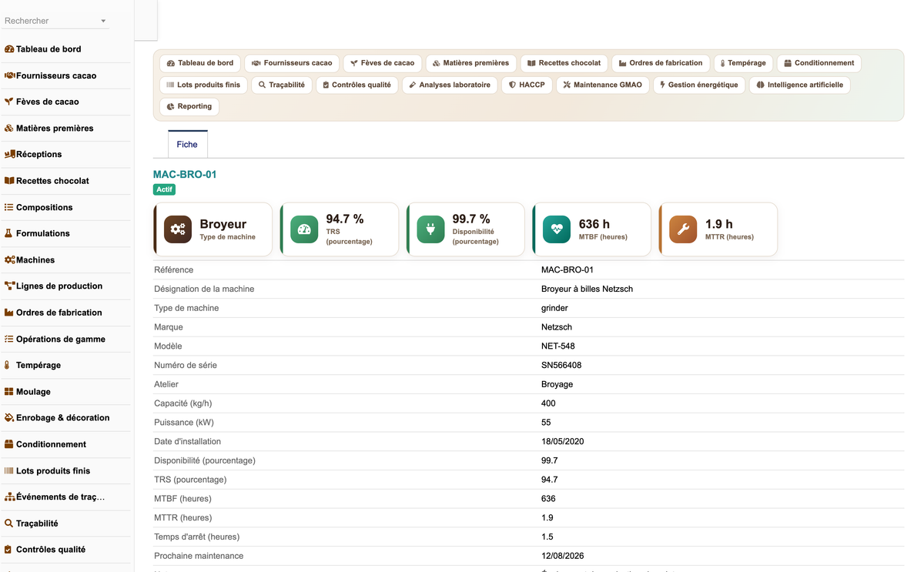Screen dimensions: 924x572
Task: Click the installation date 18/05/2020
Action: (563, 441)
